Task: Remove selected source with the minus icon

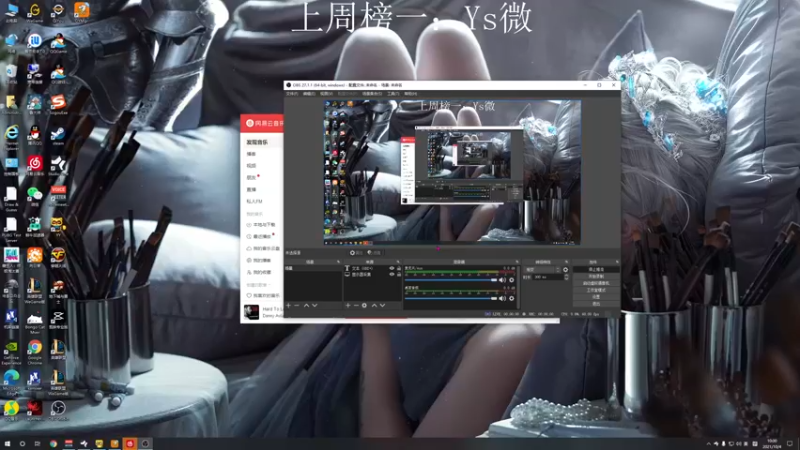Action: click(x=356, y=305)
